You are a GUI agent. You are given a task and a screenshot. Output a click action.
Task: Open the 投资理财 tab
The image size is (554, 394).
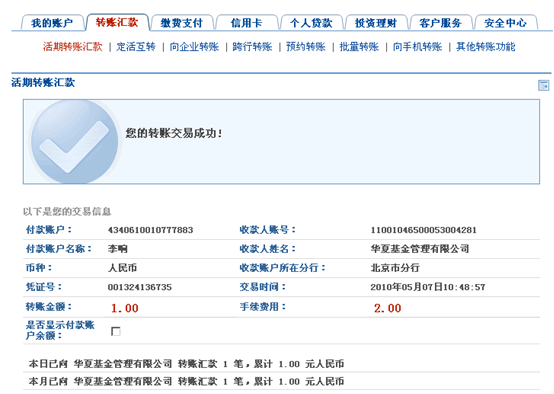(x=376, y=23)
